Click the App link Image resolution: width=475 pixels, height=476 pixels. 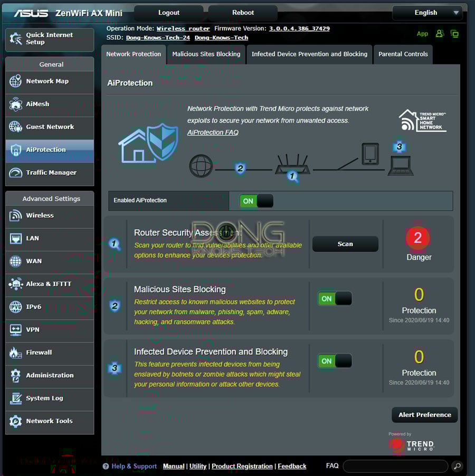[422, 34]
